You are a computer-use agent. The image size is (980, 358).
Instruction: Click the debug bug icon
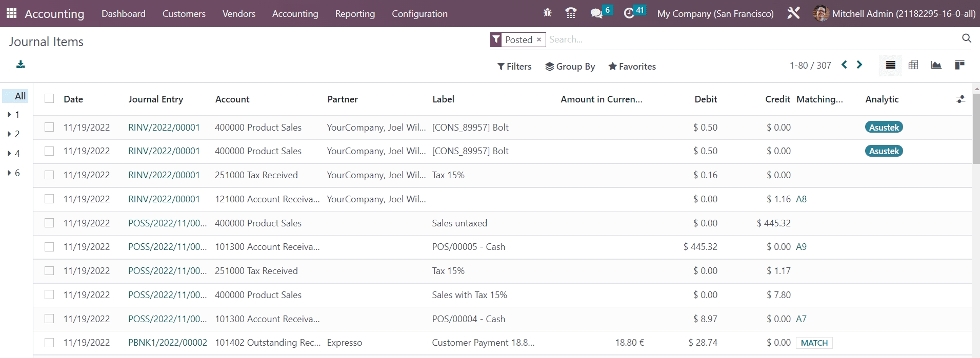point(547,13)
